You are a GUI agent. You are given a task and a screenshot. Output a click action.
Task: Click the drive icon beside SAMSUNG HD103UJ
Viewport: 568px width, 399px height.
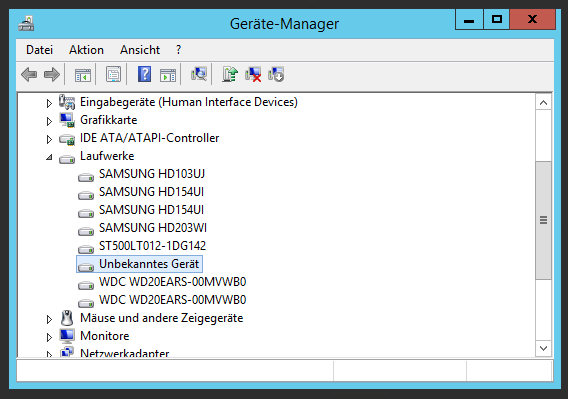[86, 177]
